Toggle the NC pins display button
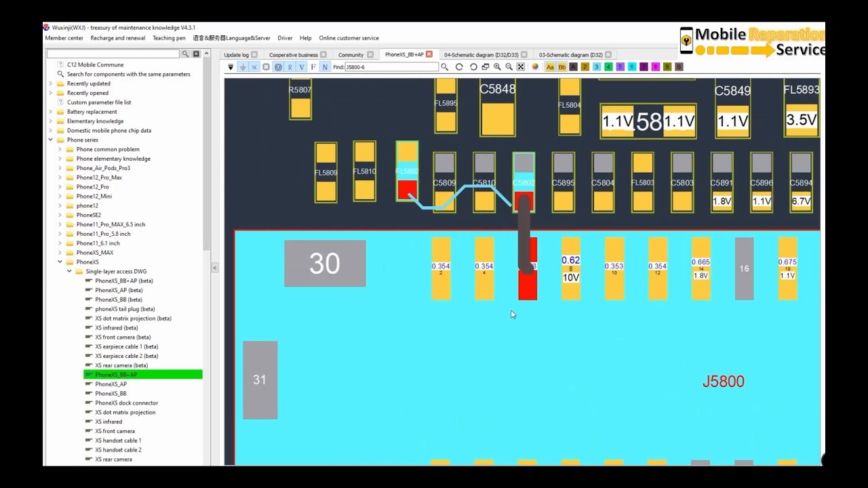Viewport: 868px width, 488px height. click(x=254, y=67)
